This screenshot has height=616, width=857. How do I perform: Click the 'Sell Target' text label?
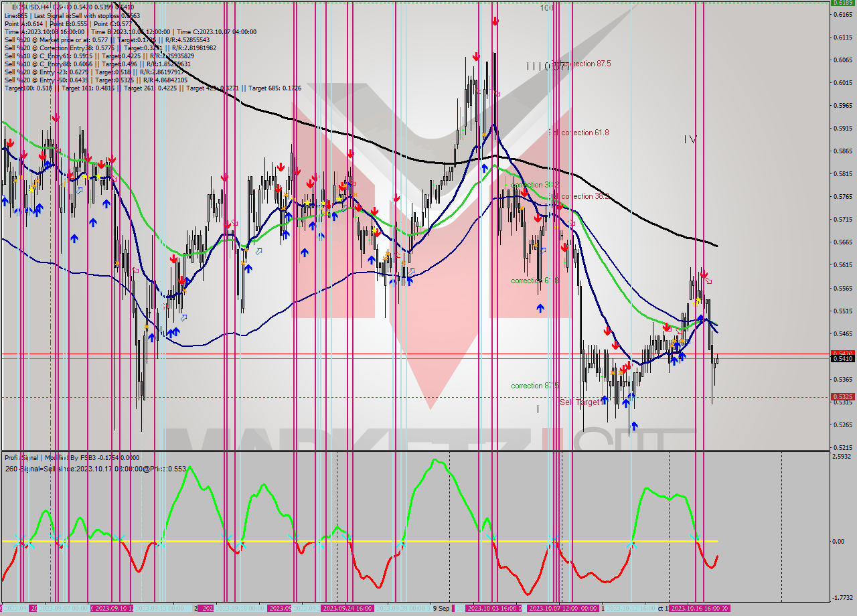(x=578, y=402)
